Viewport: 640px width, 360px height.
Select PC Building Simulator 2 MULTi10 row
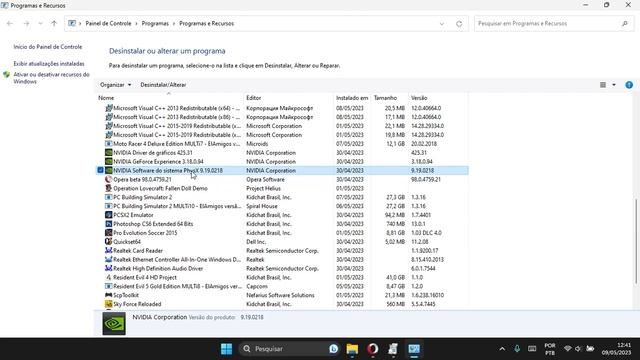coord(282,206)
